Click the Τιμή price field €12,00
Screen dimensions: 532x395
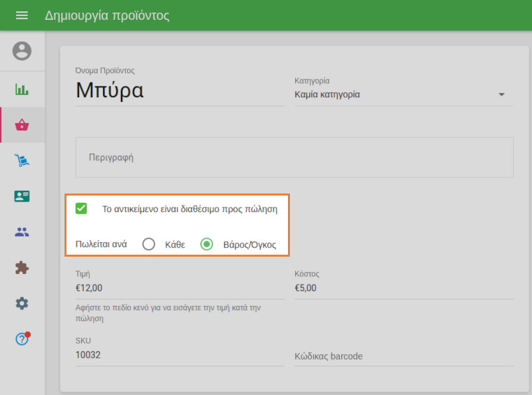[180, 288]
